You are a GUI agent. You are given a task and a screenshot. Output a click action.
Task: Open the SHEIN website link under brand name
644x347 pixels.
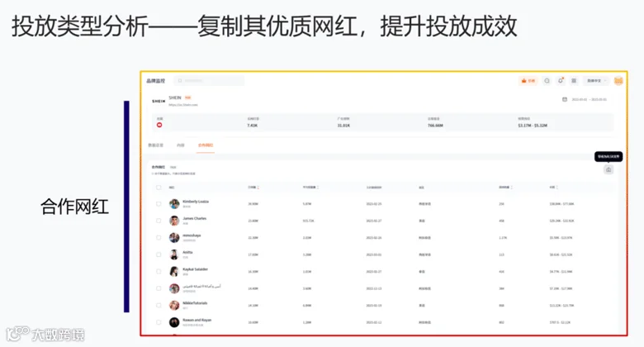183,105
